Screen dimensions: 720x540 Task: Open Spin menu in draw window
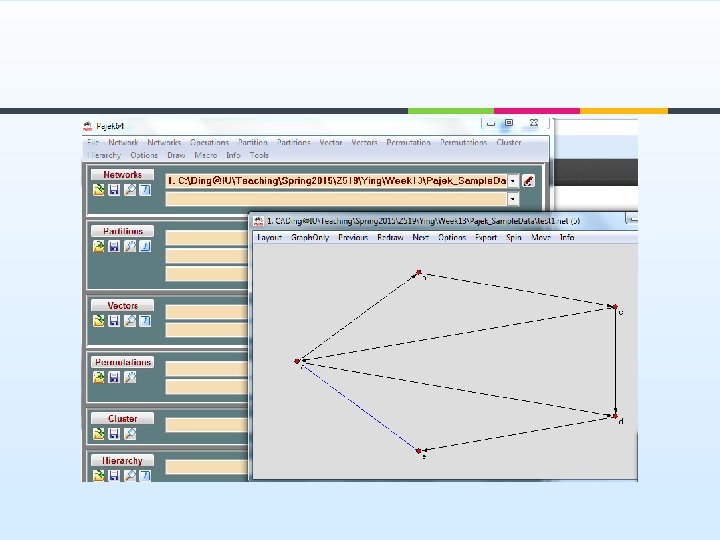(514, 237)
